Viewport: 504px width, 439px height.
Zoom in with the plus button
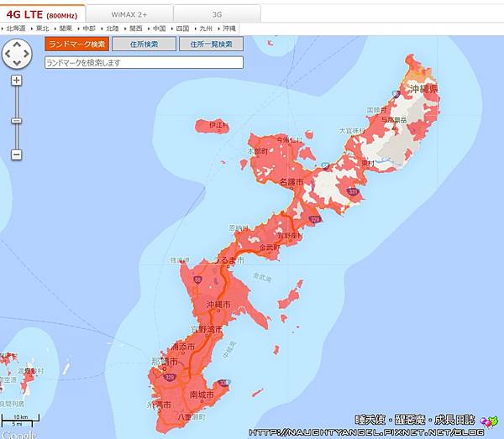[x=17, y=81]
